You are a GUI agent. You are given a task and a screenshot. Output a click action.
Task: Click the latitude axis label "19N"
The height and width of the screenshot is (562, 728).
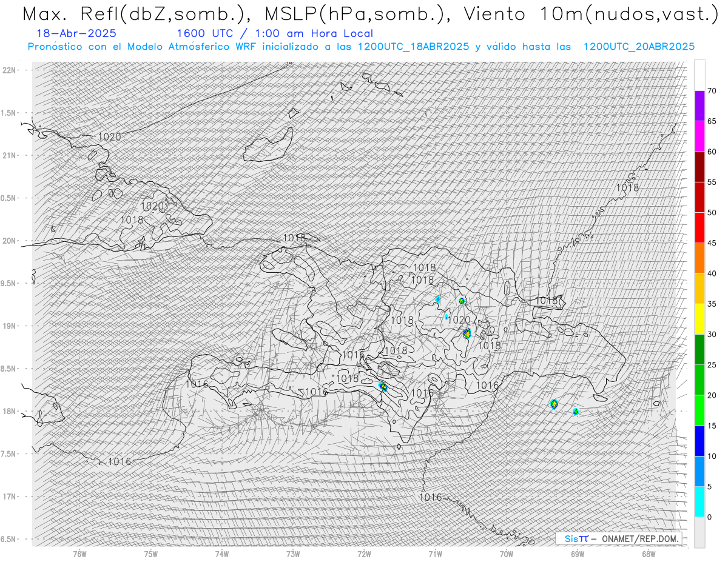pyautogui.click(x=9, y=326)
